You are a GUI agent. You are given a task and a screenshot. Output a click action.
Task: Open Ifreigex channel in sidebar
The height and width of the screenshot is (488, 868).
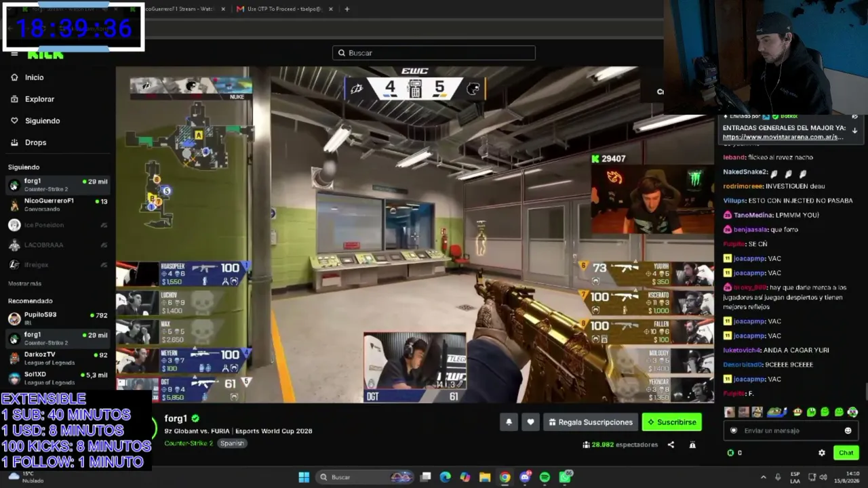[x=58, y=264]
